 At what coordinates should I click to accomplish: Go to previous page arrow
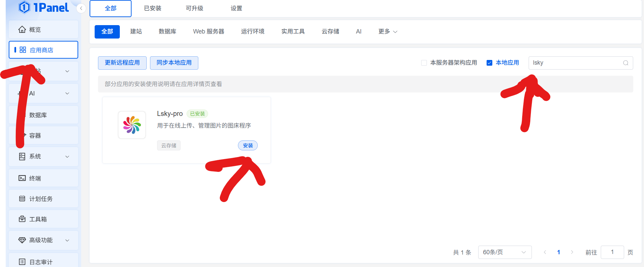tap(545, 252)
